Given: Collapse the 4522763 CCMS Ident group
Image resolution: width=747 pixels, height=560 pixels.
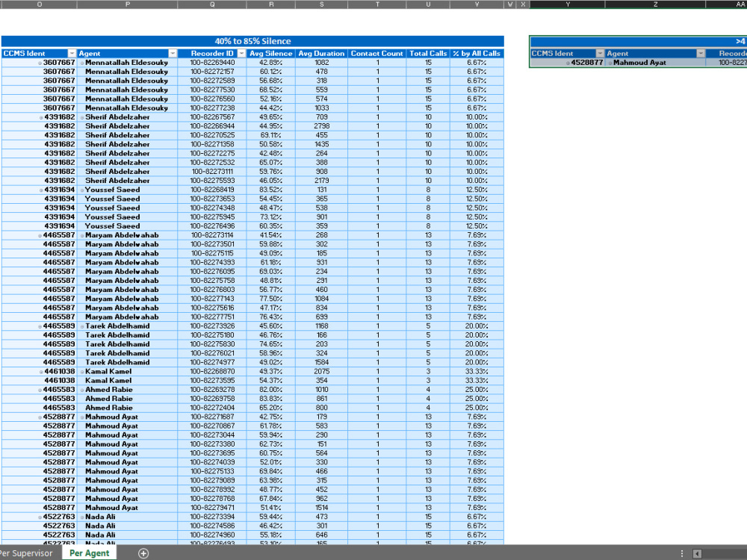Looking at the screenshot, I should coord(40,517).
